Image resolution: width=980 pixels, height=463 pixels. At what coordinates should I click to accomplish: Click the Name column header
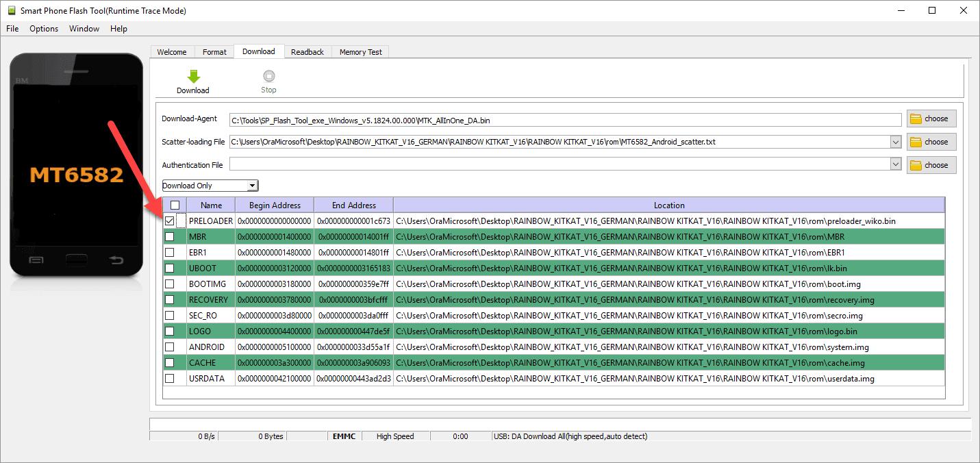(x=211, y=205)
